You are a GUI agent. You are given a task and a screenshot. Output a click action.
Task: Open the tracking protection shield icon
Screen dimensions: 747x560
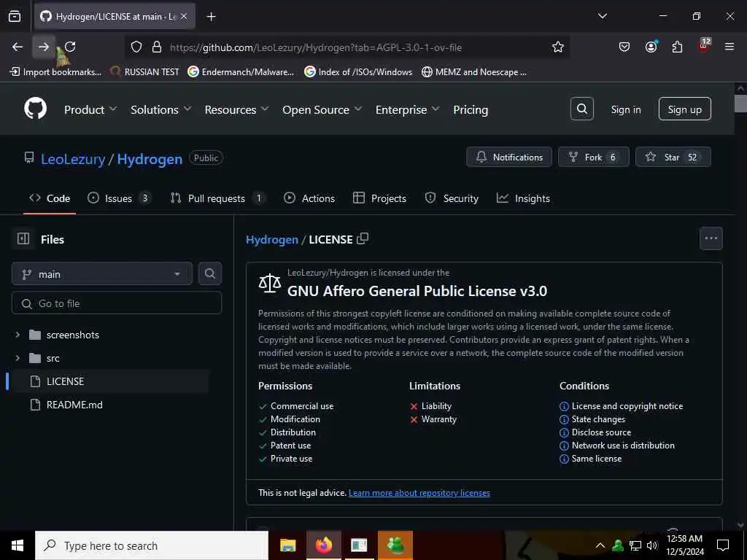pos(136,47)
